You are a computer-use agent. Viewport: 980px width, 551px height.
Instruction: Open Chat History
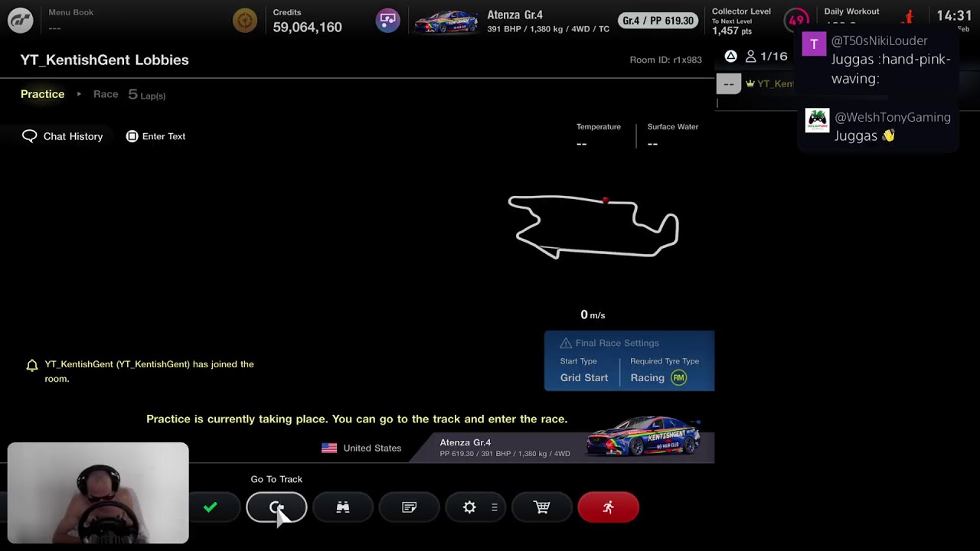click(63, 136)
